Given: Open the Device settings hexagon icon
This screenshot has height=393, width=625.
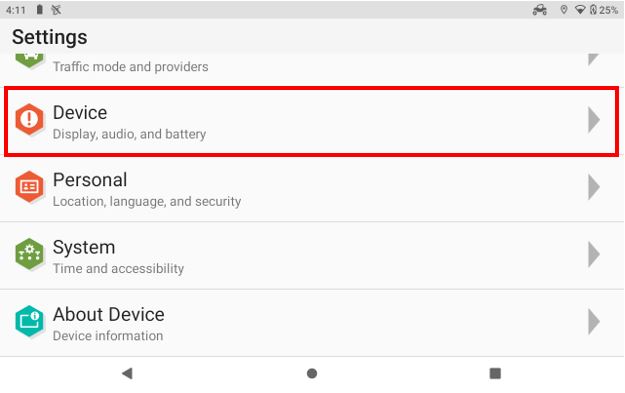Looking at the screenshot, I should [x=29, y=119].
